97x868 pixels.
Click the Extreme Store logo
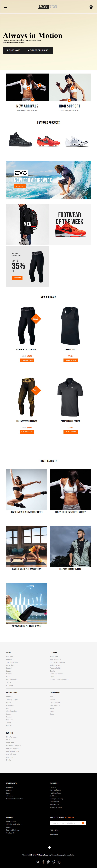pos(48,7)
